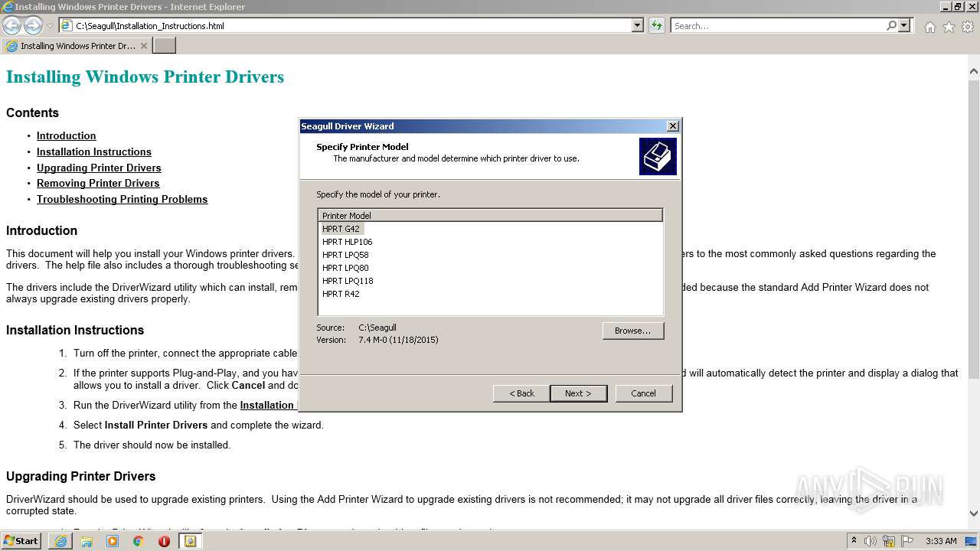Screen dimensions: 980x551
Task: Open the Opera taskbar icon
Action: point(164,541)
